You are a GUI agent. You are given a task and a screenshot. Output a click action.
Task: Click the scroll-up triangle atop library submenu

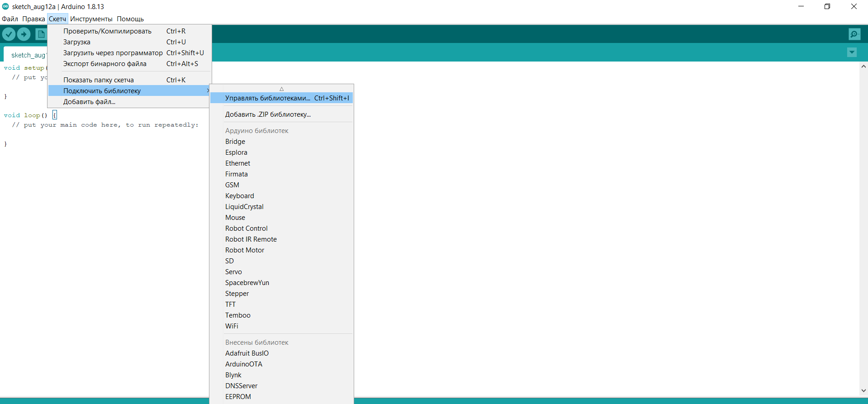pos(281,89)
